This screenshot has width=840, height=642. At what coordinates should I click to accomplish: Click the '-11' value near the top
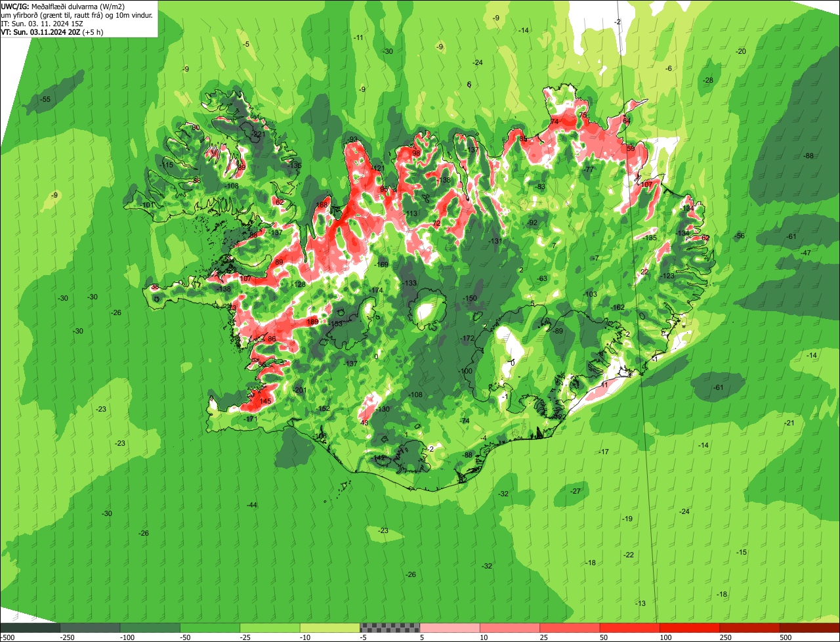tap(358, 37)
